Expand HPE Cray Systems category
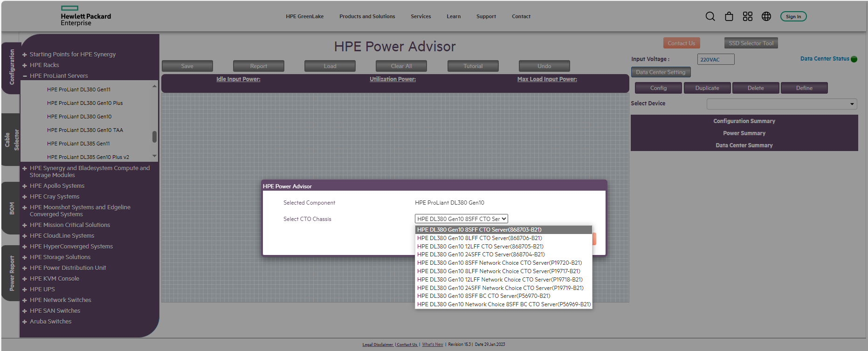This screenshot has width=868, height=351. 25,197
